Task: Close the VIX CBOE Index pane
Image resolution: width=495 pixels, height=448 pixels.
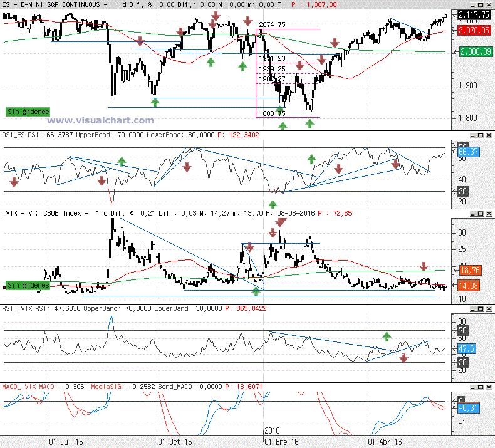Action: pyautogui.click(x=489, y=214)
